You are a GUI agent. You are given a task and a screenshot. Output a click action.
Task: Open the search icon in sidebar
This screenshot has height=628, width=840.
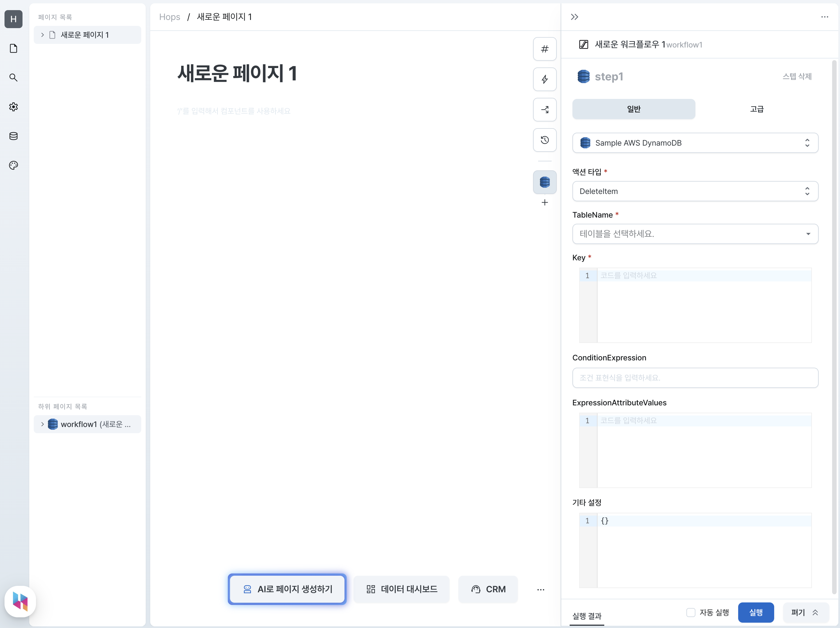point(13,77)
